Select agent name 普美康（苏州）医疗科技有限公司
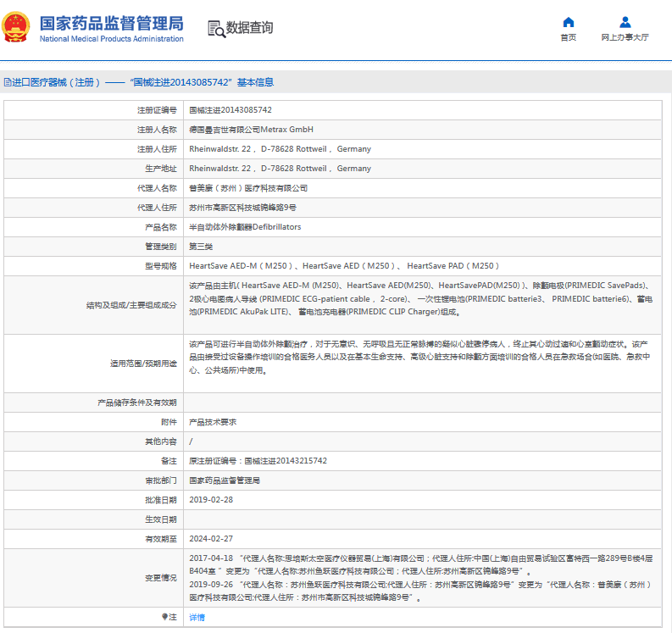This screenshot has width=672, height=633. point(248,188)
